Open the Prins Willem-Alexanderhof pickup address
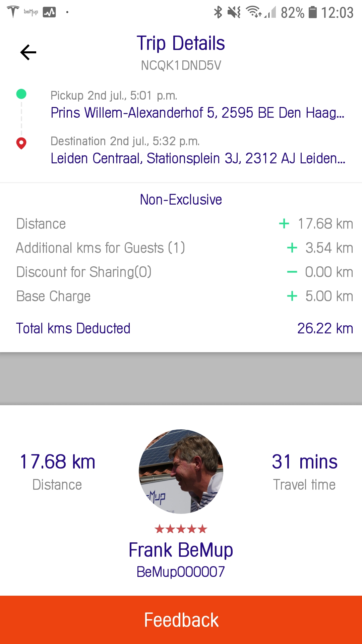The height and width of the screenshot is (644, 362). 197,113
